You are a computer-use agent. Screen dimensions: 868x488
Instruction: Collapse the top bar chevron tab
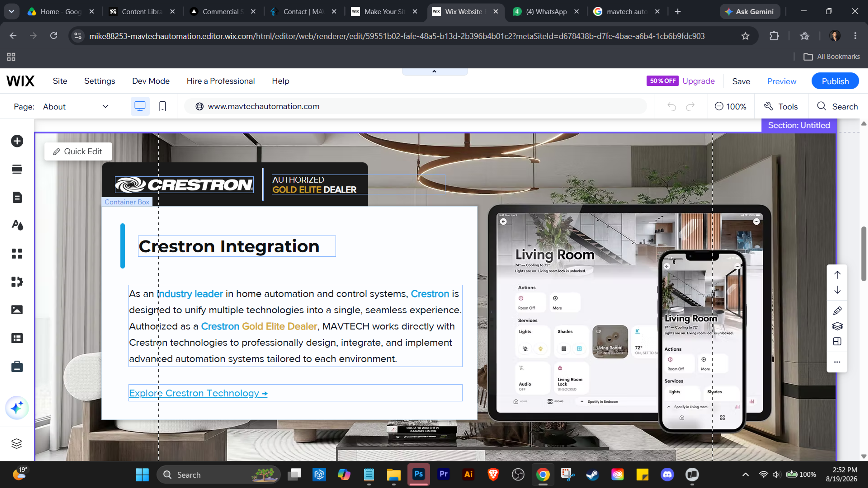[434, 71]
